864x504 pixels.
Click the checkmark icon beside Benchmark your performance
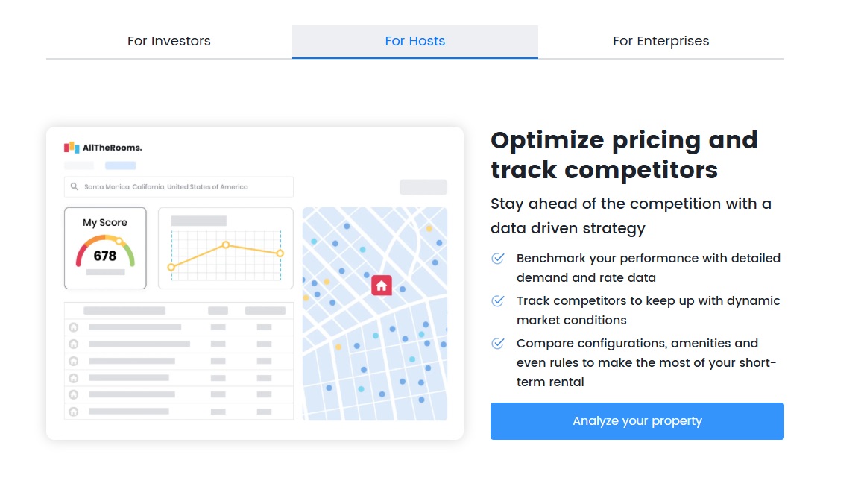click(x=497, y=258)
